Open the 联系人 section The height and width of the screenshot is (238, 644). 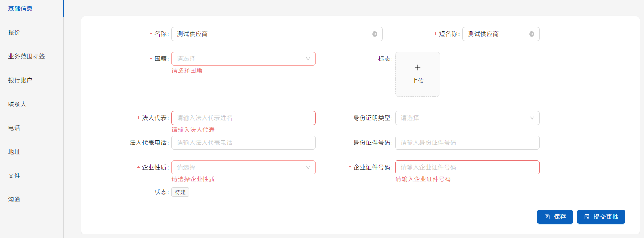tap(17, 104)
